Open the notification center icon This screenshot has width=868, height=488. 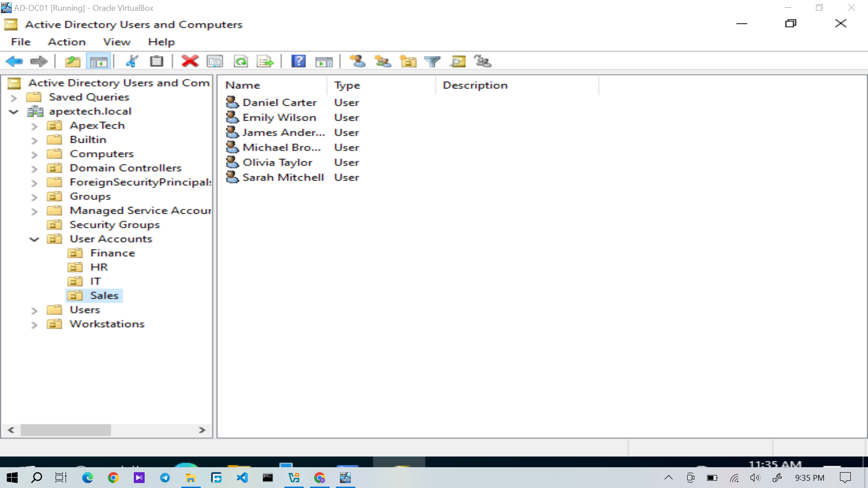[x=845, y=478]
